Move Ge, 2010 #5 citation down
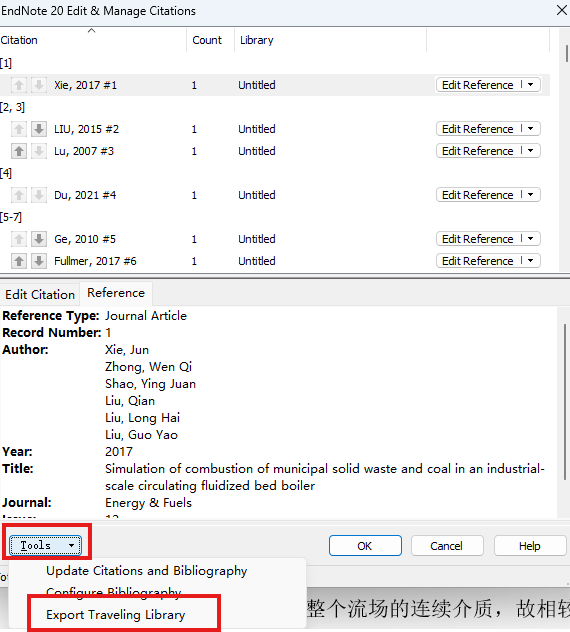The image size is (570, 632). [x=39, y=239]
